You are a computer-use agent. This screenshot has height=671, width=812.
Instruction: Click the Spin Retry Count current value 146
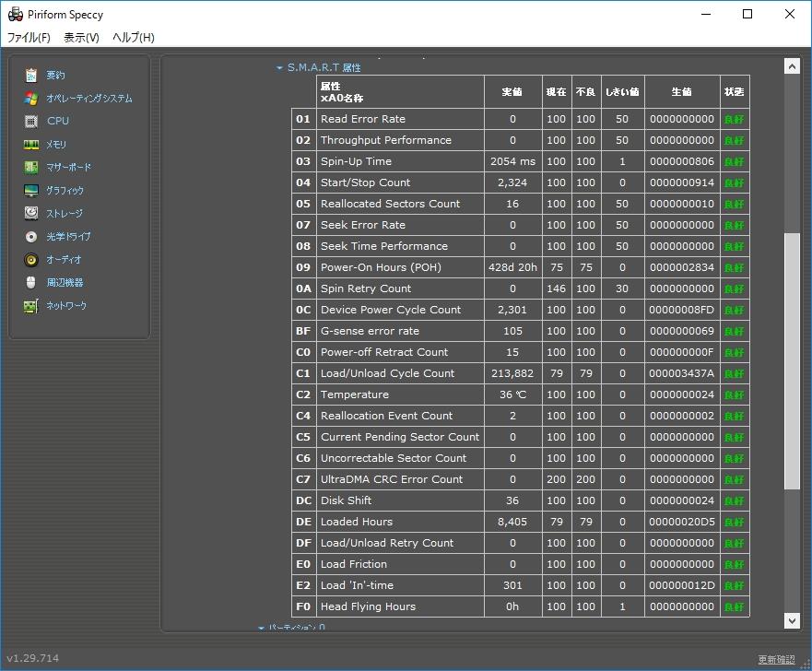tap(556, 288)
